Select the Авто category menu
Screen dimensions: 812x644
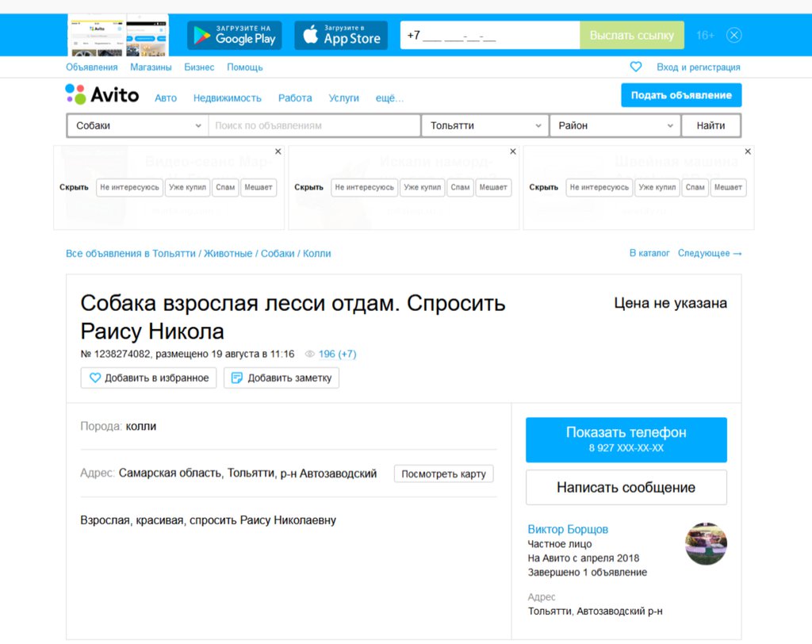point(166,98)
